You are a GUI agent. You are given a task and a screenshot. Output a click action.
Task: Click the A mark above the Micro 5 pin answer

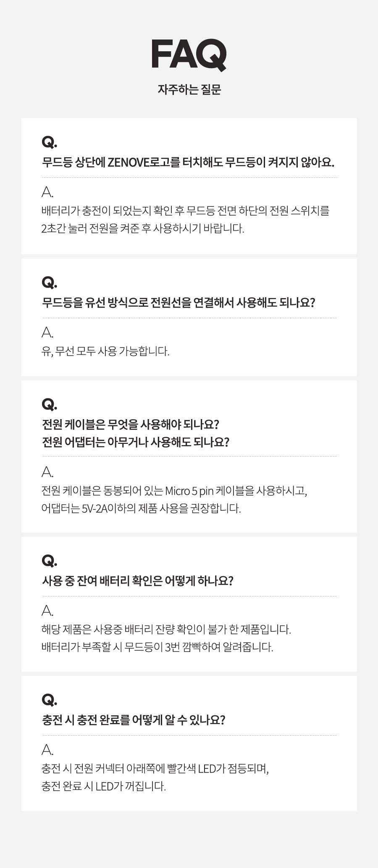47,472
